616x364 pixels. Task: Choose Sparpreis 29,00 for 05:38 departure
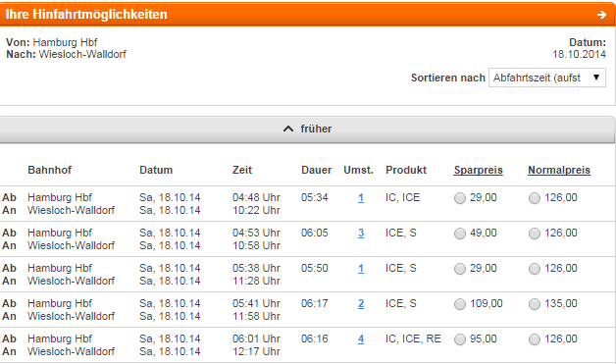coord(460,269)
